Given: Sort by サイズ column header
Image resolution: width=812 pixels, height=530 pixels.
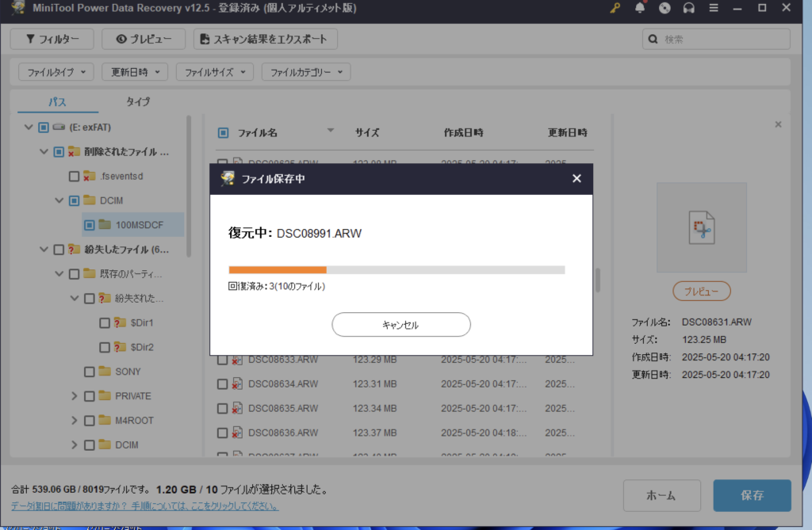Looking at the screenshot, I should coord(366,132).
